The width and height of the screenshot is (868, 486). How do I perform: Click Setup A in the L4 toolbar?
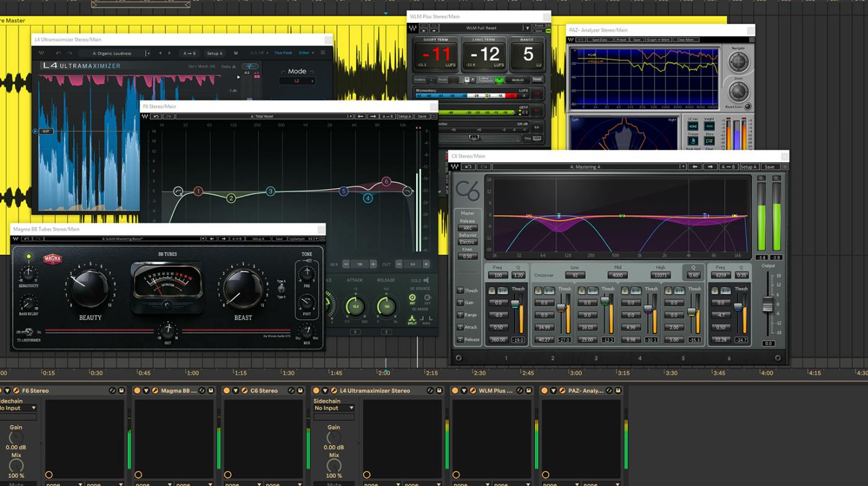(215, 53)
